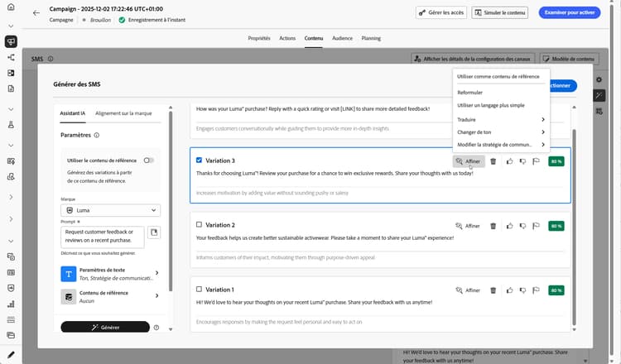Select the AI wand icon in the right rail
Screen dimensions: 621x364
pos(599,95)
